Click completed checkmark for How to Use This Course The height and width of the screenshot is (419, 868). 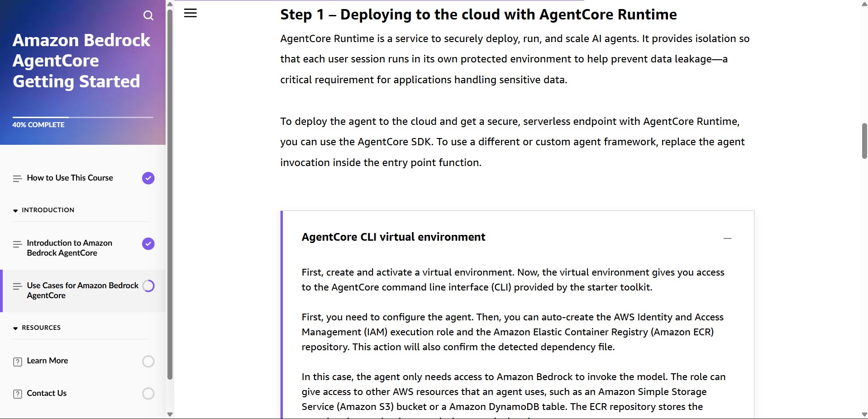148,178
